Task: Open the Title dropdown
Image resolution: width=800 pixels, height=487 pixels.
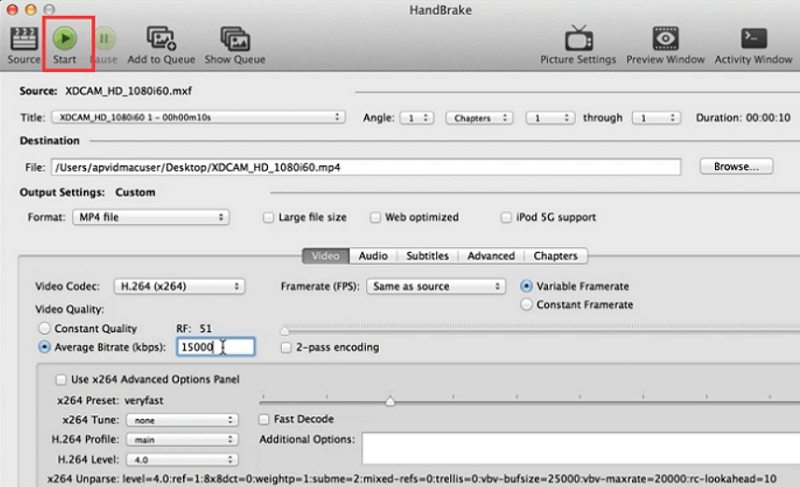Action: pos(198,117)
